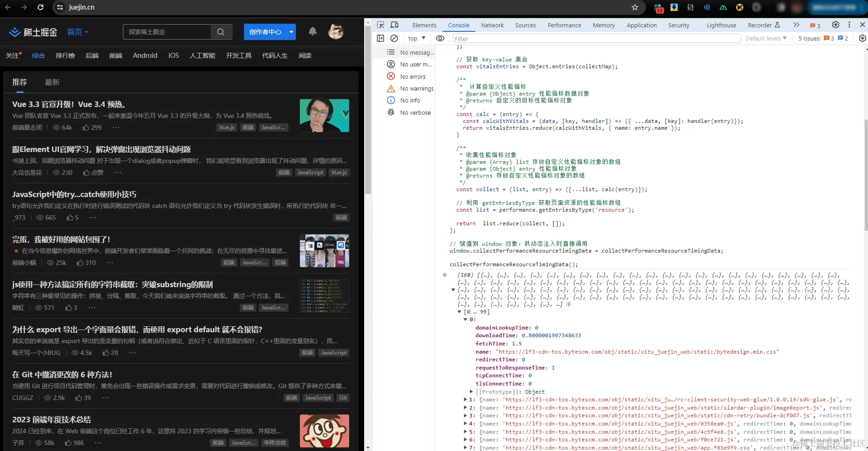
Task: Click the search magnifier button
Action: tap(221, 32)
